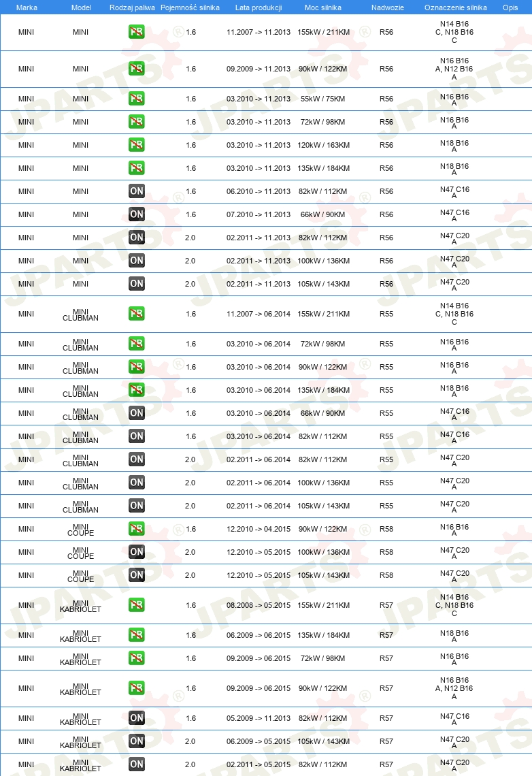The image size is (532, 776).
Task: Click 'MINI CLUBMAN' model cell in the 155kW/211KM row
Action: point(80,314)
